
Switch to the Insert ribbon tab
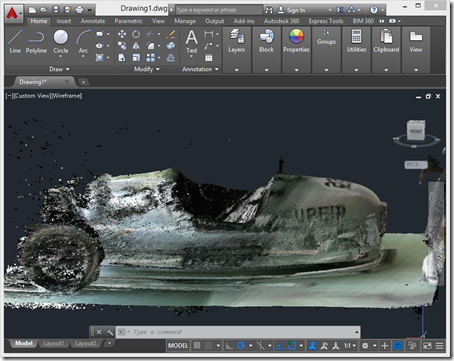64,21
